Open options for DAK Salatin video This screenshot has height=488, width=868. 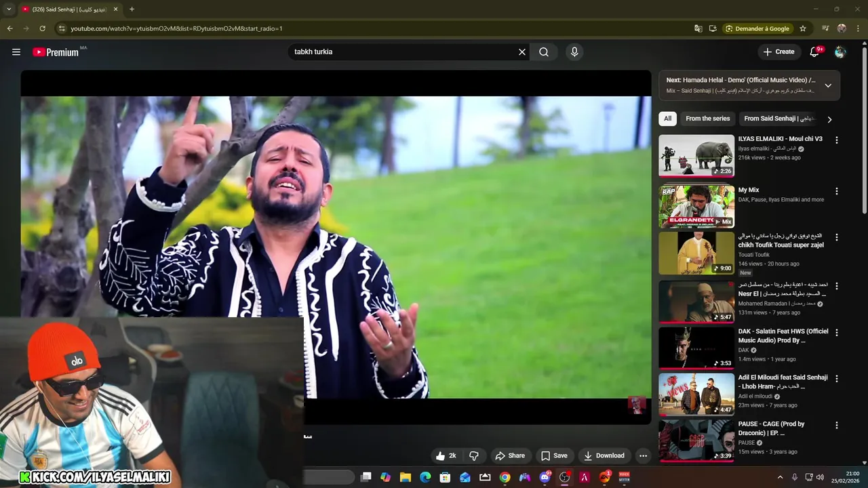[x=836, y=332]
